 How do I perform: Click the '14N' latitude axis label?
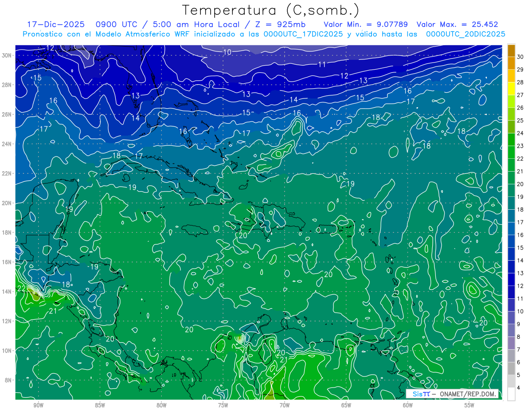[7, 292]
